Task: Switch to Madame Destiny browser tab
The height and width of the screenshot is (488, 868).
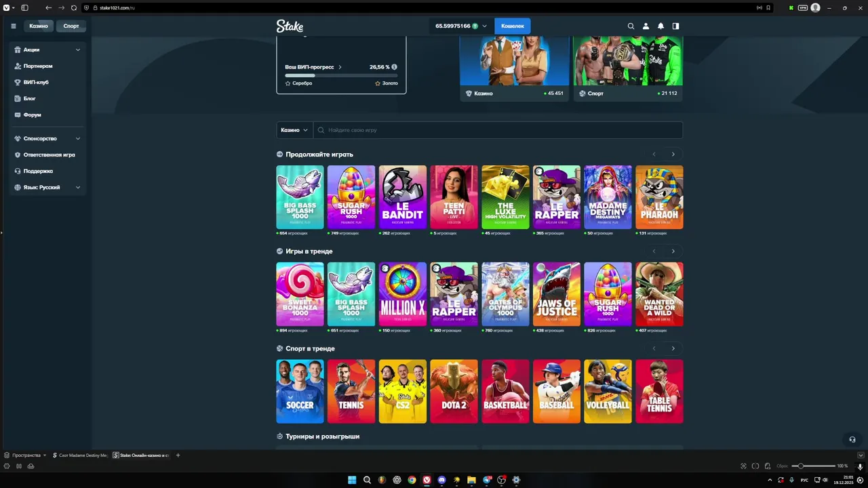Action: click(80, 455)
